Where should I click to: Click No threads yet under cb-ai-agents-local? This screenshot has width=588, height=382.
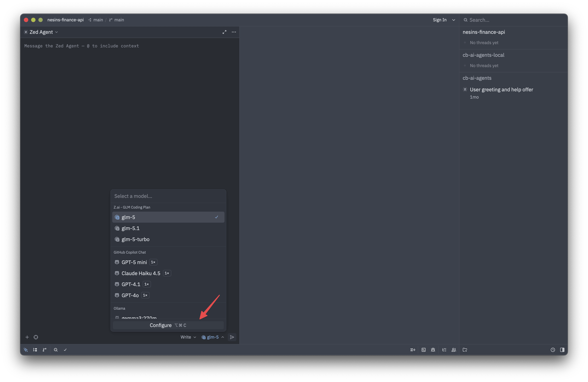[484, 66]
